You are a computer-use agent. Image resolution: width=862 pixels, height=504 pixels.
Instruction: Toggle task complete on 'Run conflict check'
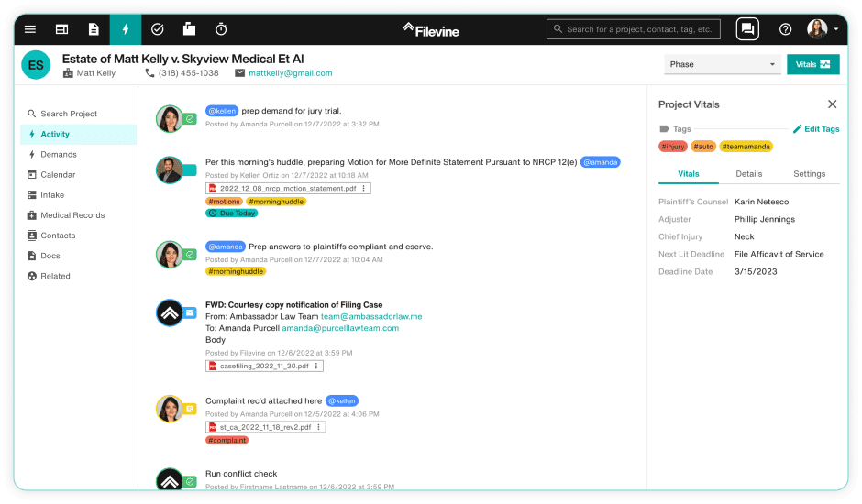(190, 481)
